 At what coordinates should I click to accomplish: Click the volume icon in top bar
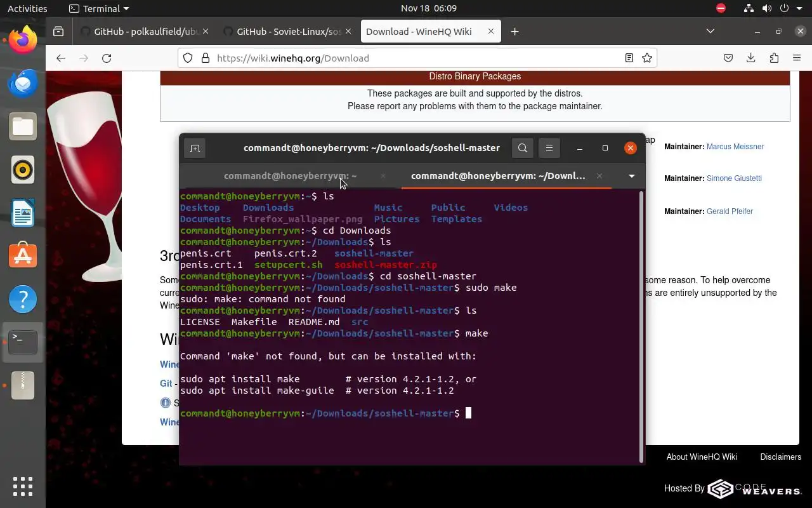pyautogui.click(x=766, y=8)
